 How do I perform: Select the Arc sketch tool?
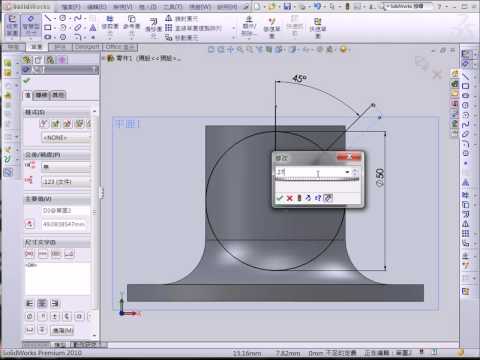pos(63,28)
